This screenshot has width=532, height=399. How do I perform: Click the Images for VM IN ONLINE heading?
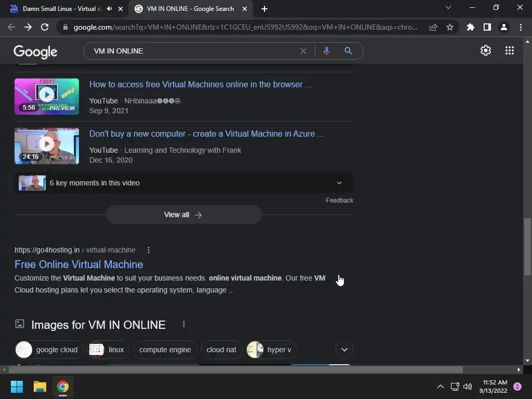(x=98, y=325)
